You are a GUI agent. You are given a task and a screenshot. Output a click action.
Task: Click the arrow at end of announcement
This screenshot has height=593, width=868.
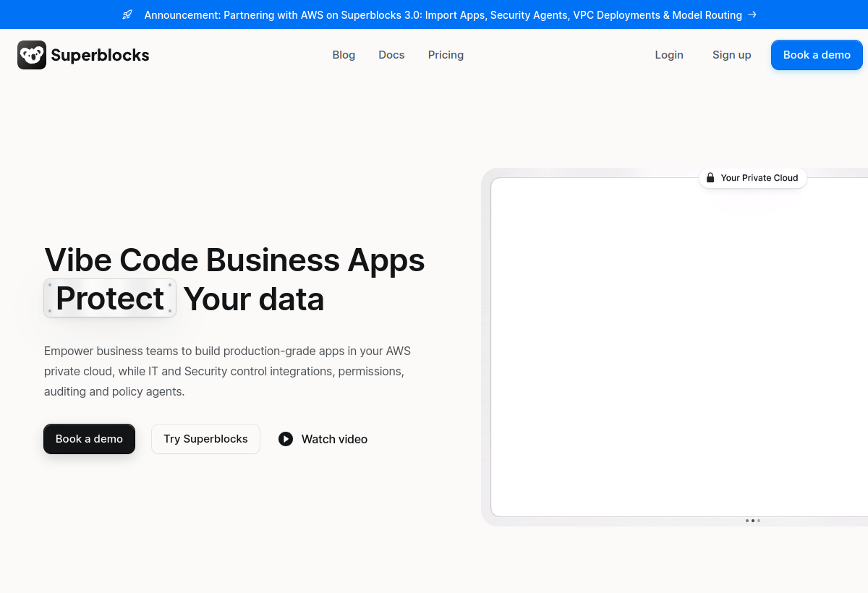pos(752,14)
